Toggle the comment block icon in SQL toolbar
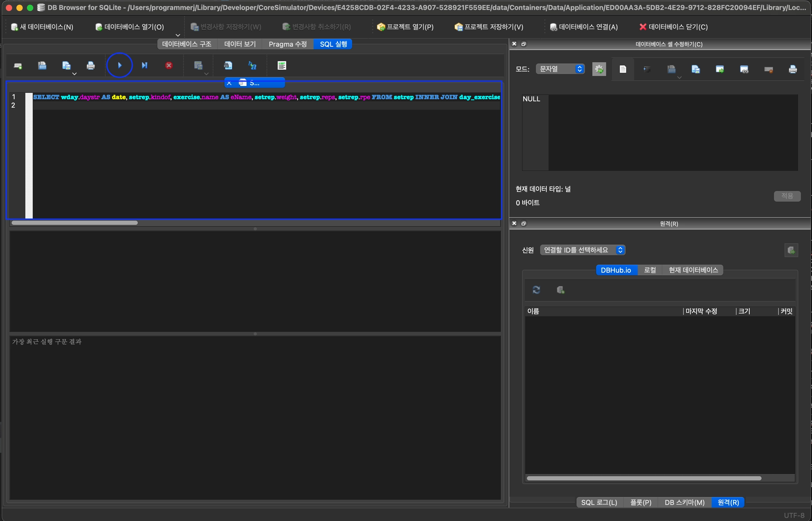The width and height of the screenshot is (812, 521). click(282, 65)
